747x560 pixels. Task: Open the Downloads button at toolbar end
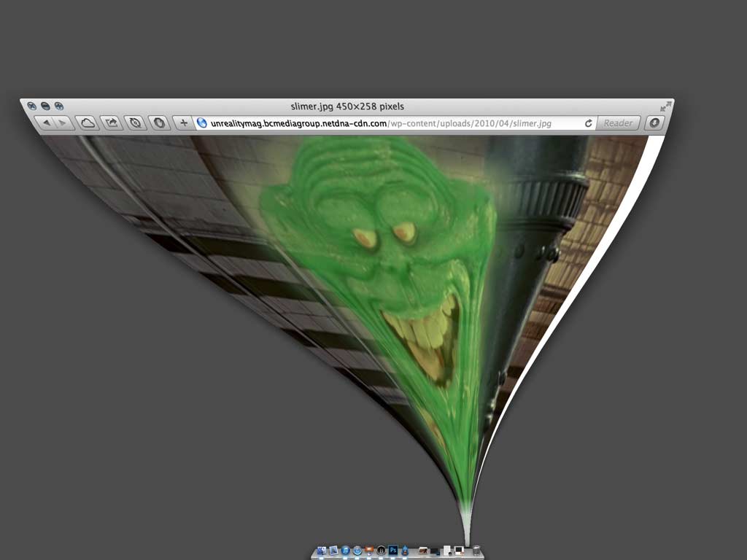[x=654, y=123]
